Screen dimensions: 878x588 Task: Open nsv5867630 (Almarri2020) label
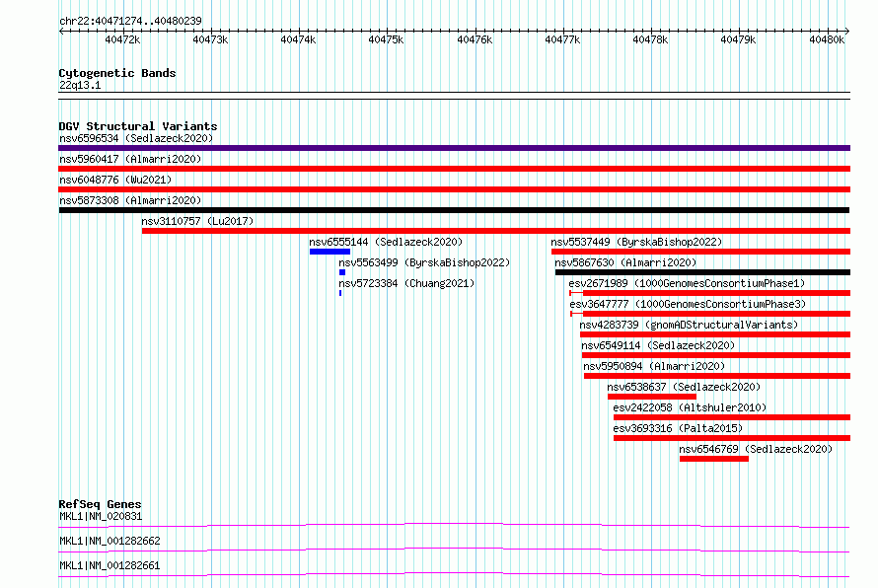(x=626, y=262)
